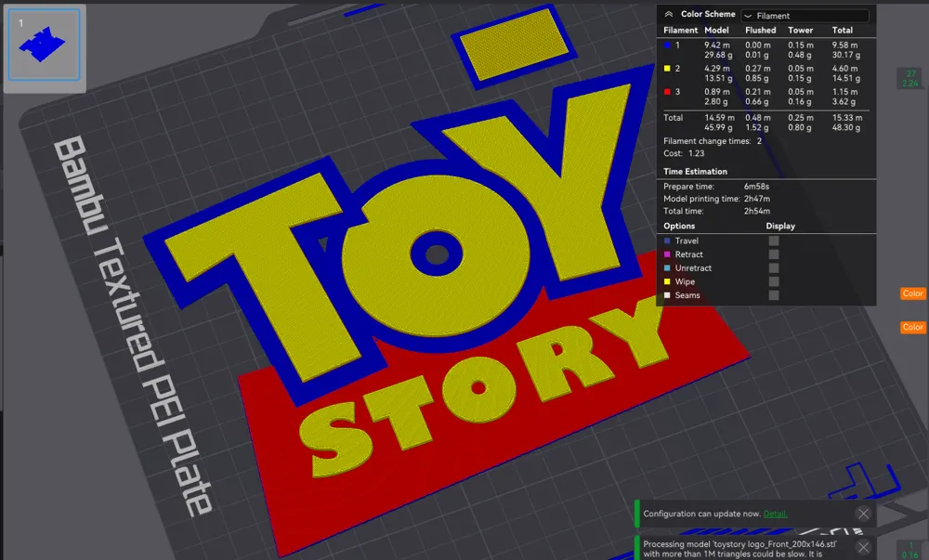Enable the Wipe display checkbox

coord(774,281)
